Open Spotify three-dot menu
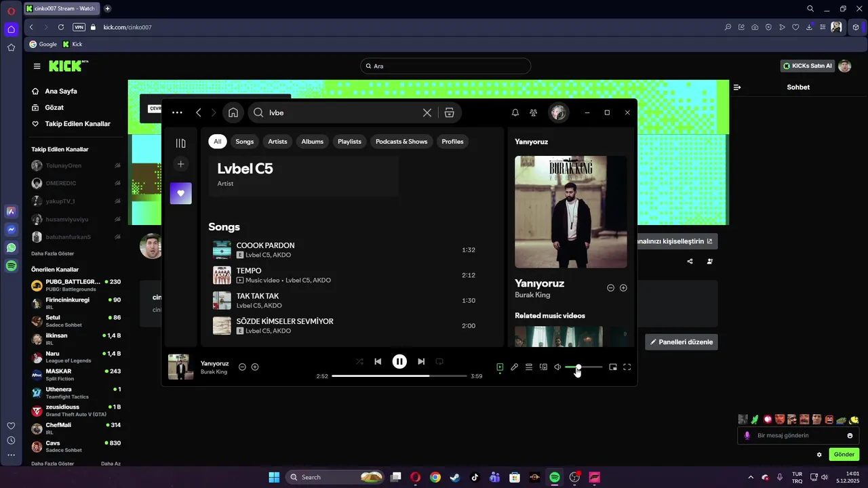 pyautogui.click(x=177, y=113)
